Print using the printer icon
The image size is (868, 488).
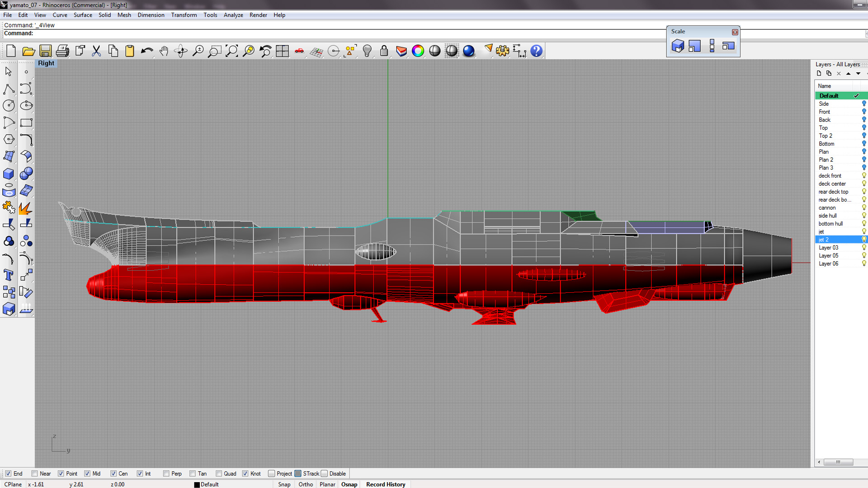[x=62, y=51]
